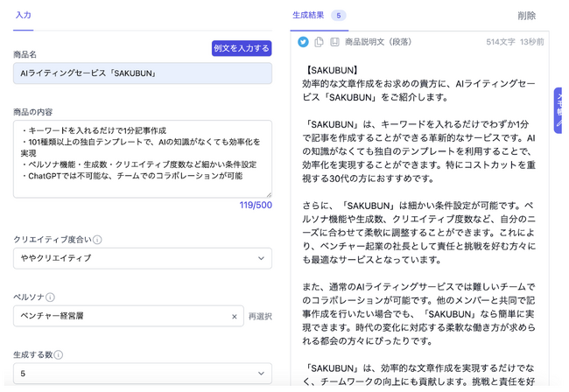Open the memo side tab on the right edge
The image size is (569, 392).
[x=558, y=110]
